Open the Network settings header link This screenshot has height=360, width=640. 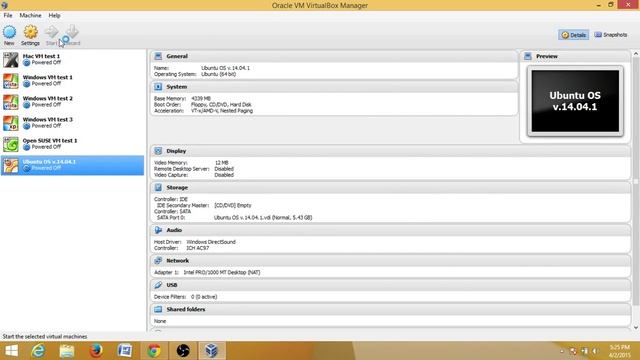[177, 260]
